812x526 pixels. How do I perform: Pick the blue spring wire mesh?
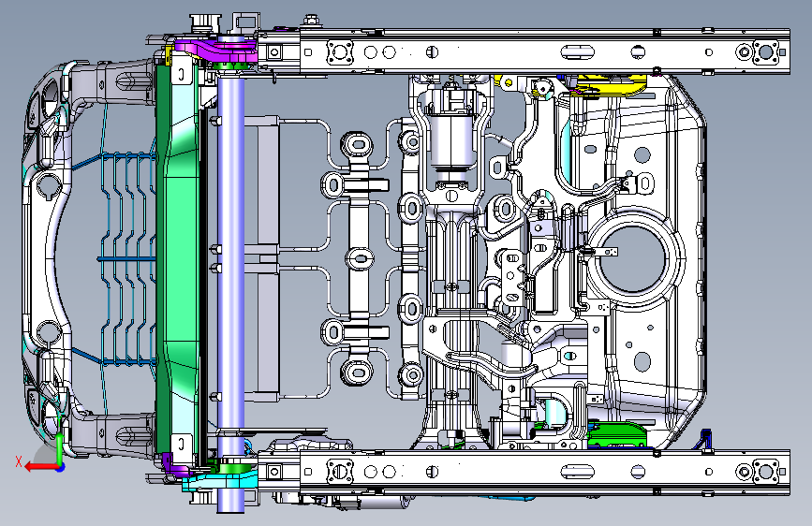coord(126,259)
